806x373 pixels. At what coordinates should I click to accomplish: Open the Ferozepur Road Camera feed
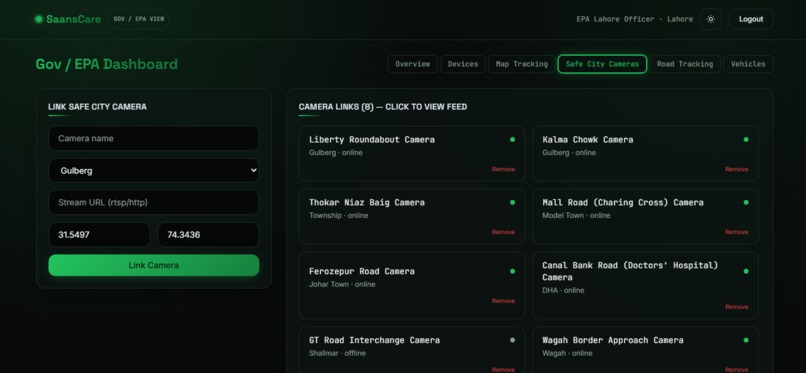click(412, 285)
